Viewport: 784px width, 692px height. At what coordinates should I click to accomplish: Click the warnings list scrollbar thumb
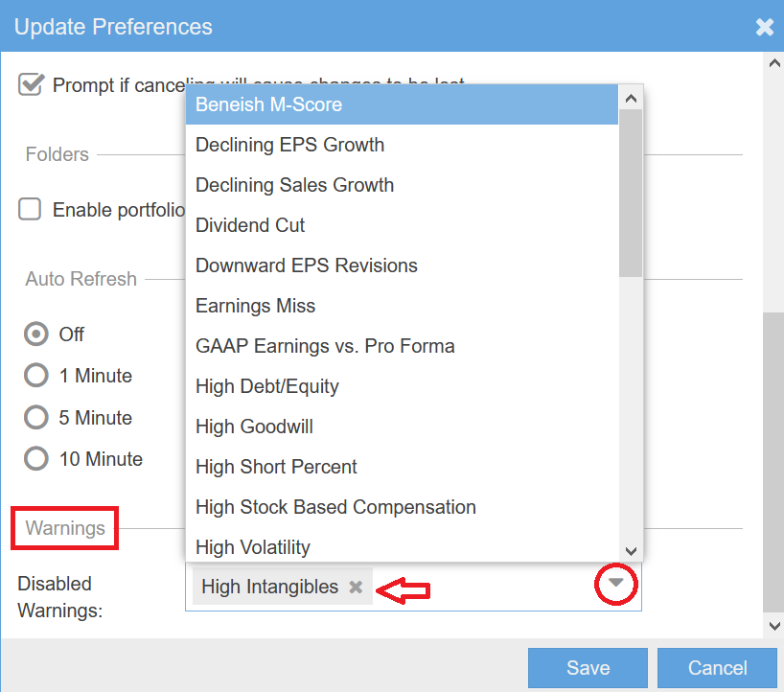click(631, 192)
